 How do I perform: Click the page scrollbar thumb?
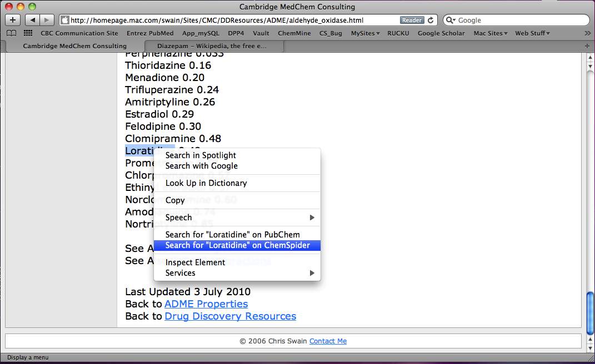click(590, 313)
